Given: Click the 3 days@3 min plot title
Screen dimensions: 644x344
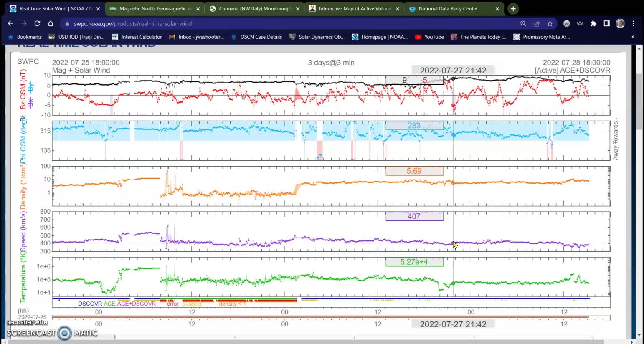Looking at the screenshot, I should (331, 63).
